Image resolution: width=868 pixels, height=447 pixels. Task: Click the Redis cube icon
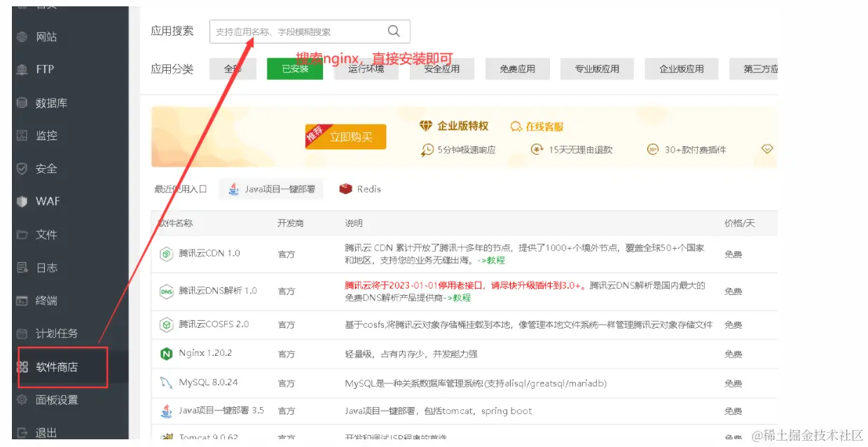click(x=345, y=189)
